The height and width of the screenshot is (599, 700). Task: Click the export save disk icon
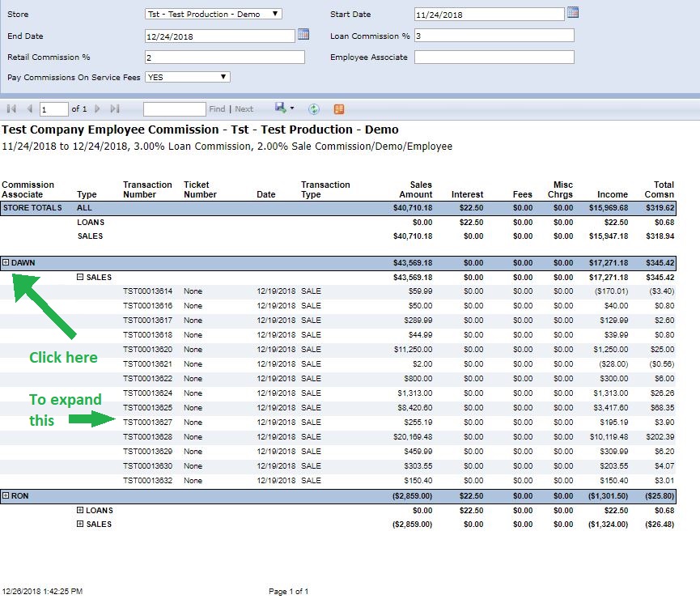[x=280, y=108]
